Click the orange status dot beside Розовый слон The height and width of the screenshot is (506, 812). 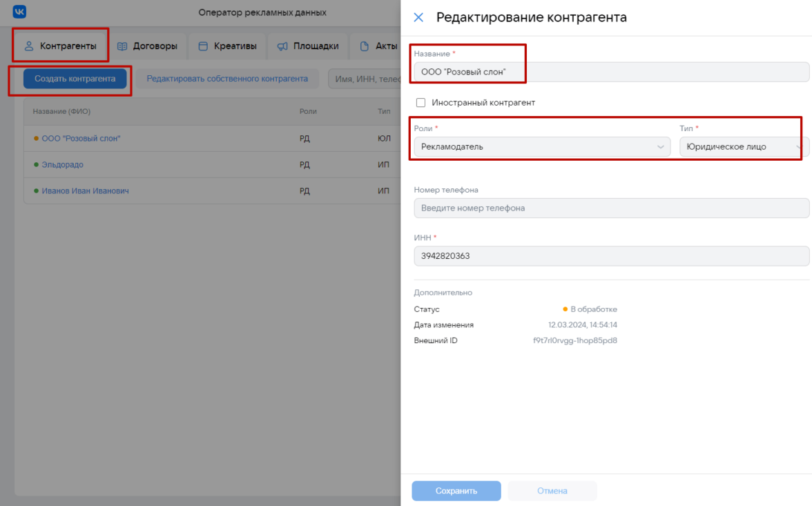pos(36,139)
